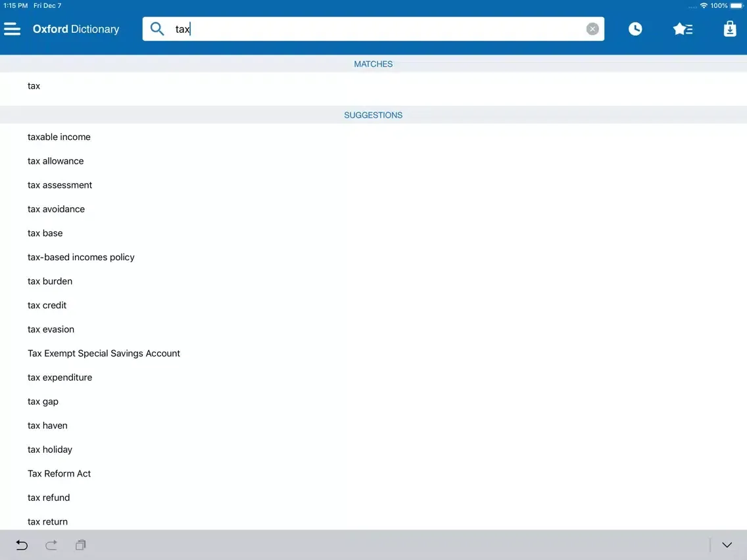Tap the redo arrow on keyboard bar
Screen dimensions: 747x560
[51, 545]
